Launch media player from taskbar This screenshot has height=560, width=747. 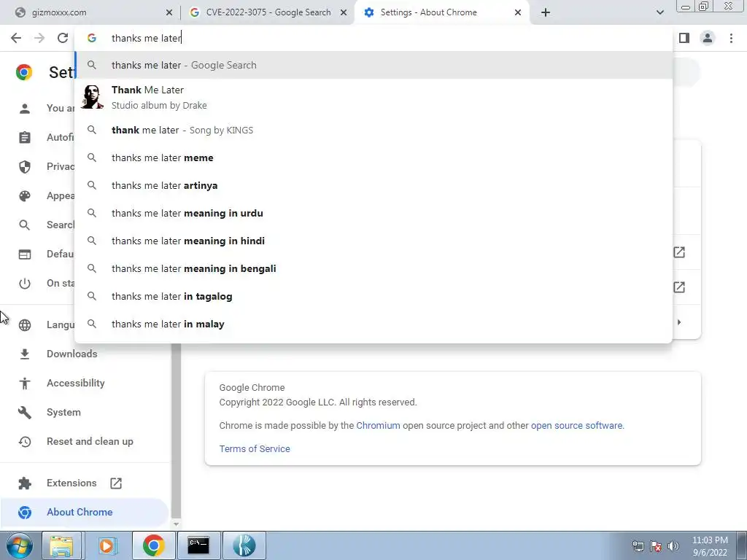click(107, 545)
